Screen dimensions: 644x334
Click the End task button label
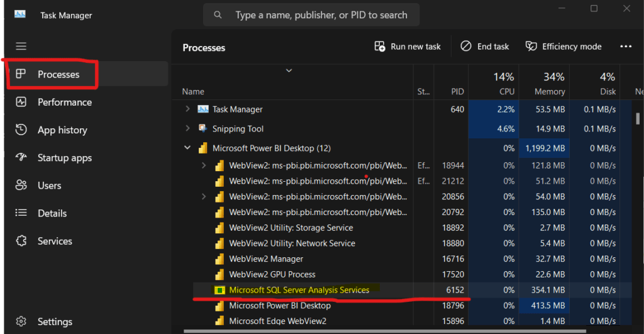coord(493,47)
